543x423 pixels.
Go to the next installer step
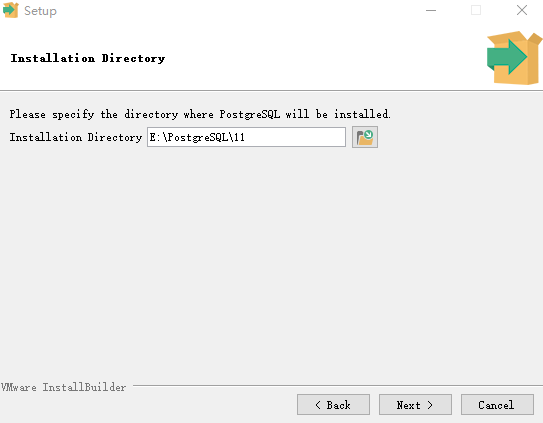click(x=415, y=404)
